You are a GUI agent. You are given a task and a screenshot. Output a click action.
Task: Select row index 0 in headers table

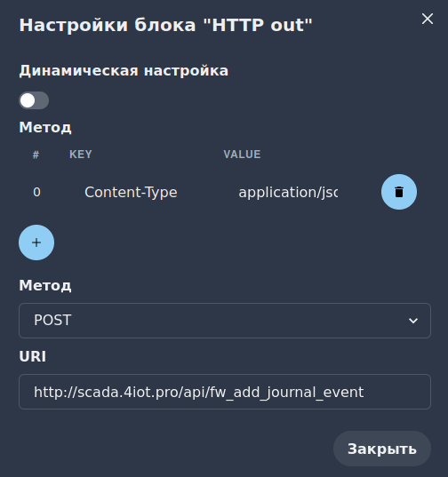(x=36, y=192)
